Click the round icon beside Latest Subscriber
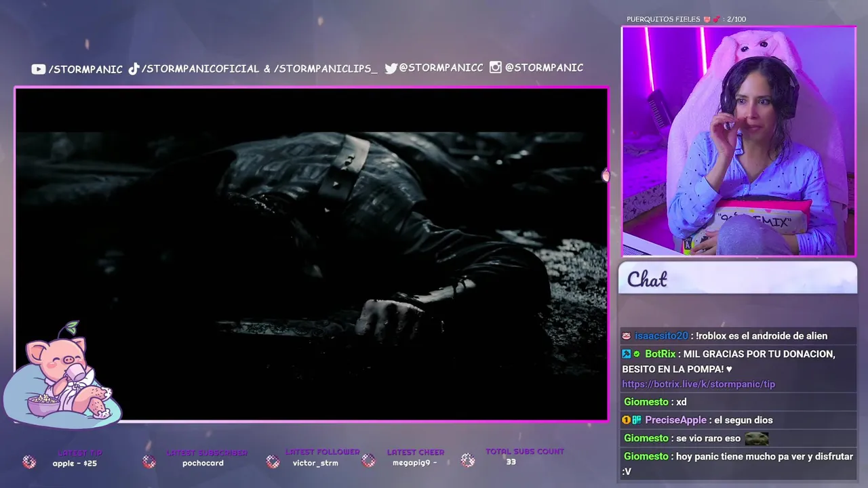 149,462
